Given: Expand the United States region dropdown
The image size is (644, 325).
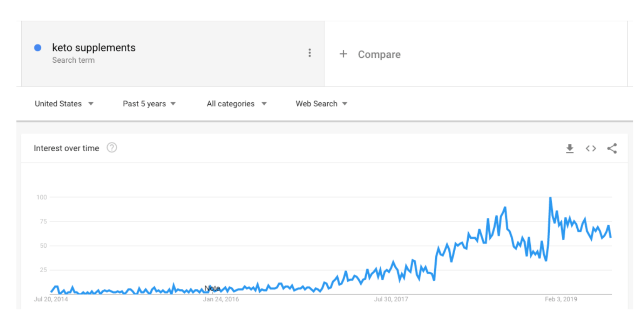Looking at the screenshot, I should [x=64, y=104].
